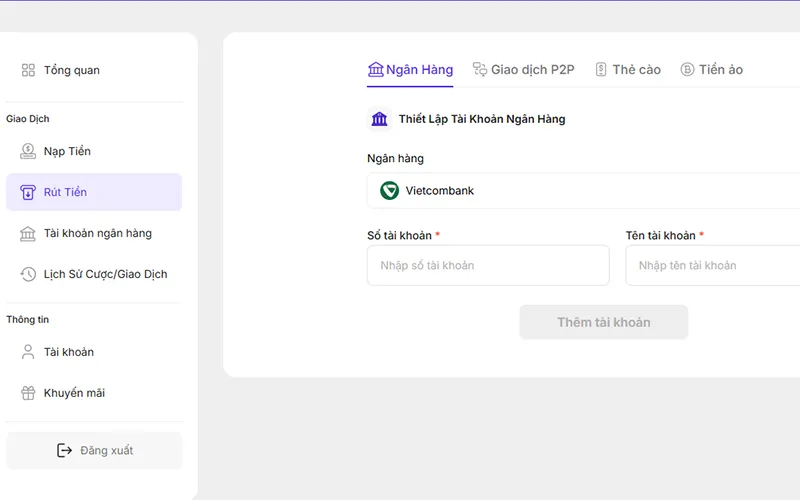
Task: Click the Rút Tiền withdraw icon
Action: [x=28, y=192]
